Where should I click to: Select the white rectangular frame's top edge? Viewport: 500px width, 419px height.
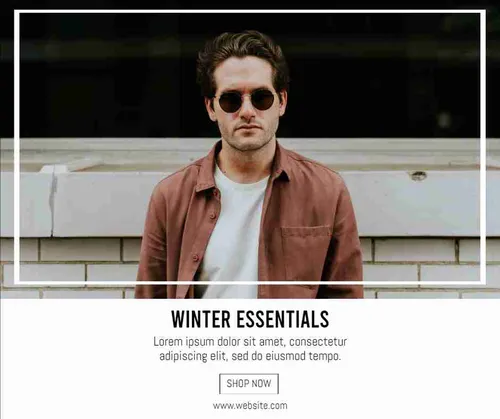point(250,12)
